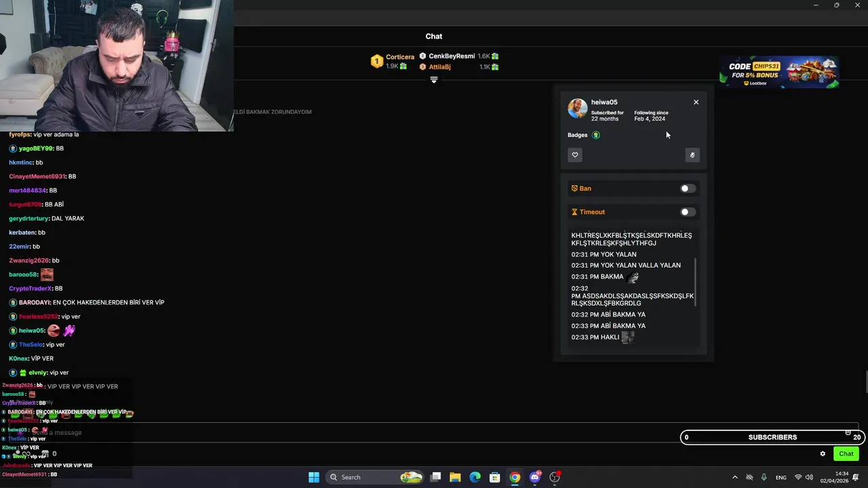Screen dimensions: 868x488
Task: Click username BARODAYI in chat list
Action: click(x=34, y=302)
